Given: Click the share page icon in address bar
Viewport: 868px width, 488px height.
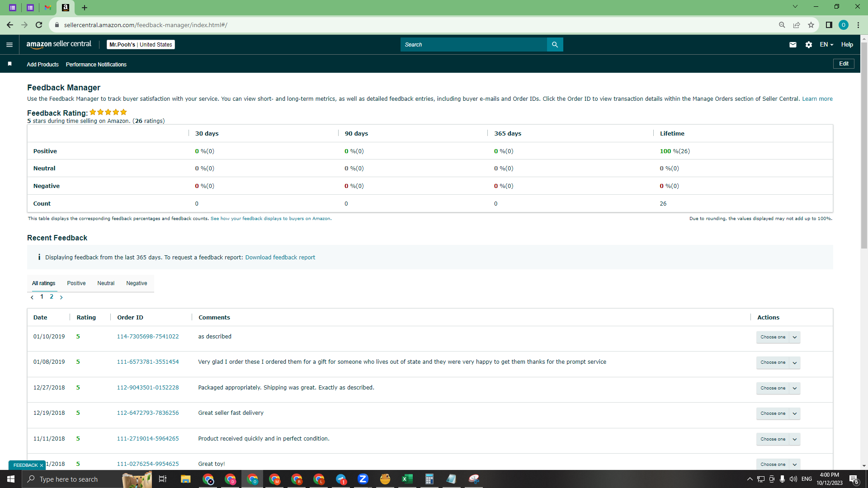Looking at the screenshot, I should coord(796,25).
